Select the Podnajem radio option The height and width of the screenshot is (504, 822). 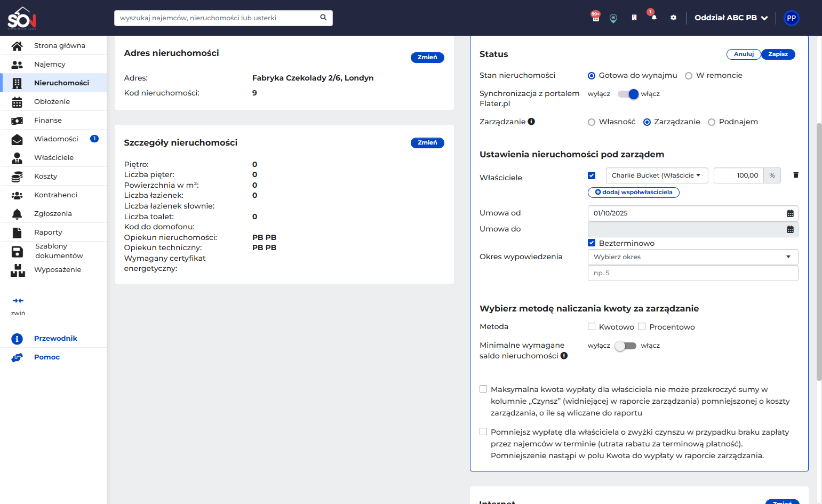tap(712, 122)
